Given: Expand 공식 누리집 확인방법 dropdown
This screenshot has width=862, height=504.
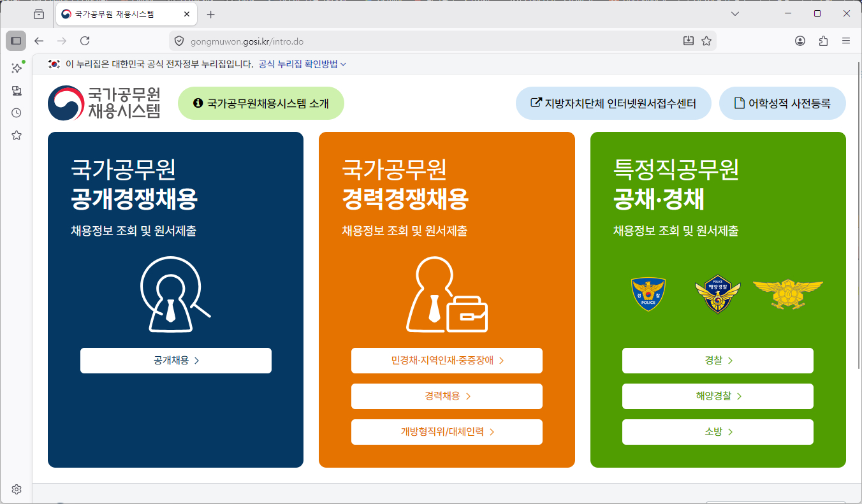Looking at the screenshot, I should click(x=302, y=64).
